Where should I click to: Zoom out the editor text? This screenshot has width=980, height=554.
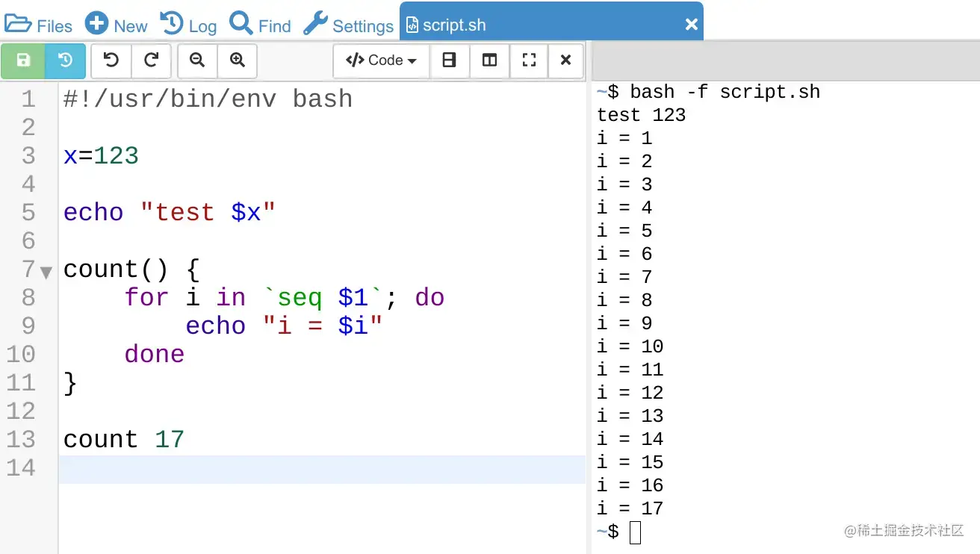coord(196,60)
